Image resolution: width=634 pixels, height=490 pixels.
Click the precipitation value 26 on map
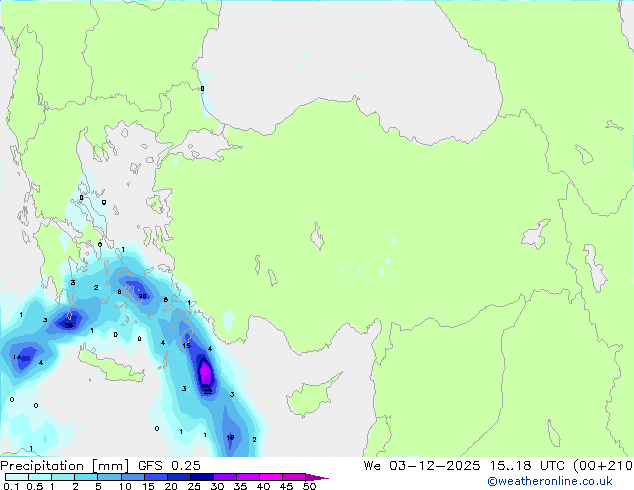pos(69,325)
